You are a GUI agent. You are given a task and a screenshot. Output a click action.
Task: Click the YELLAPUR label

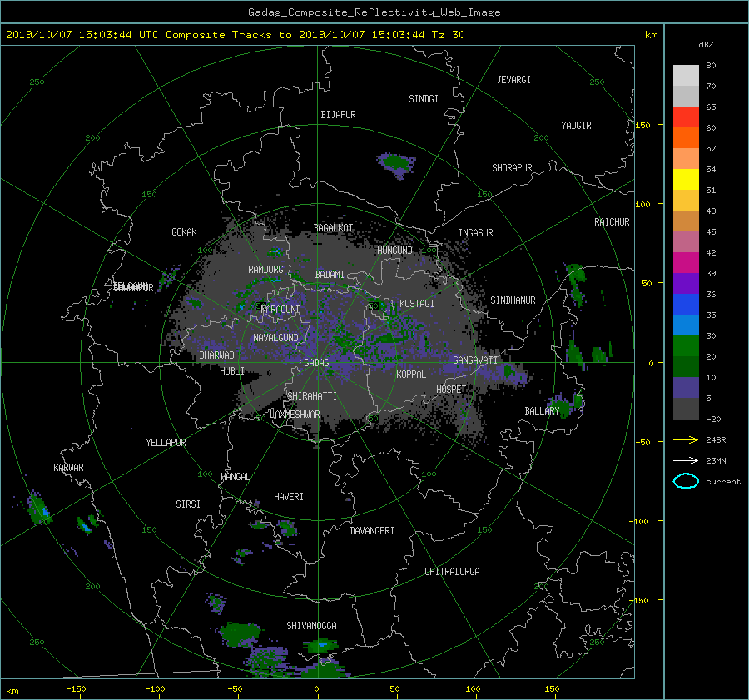[x=166, y=443]
